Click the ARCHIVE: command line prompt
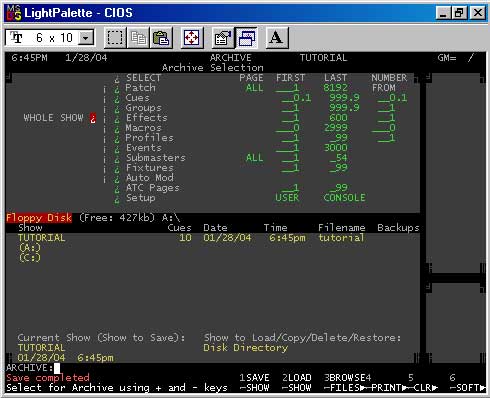The image size is (490, 398). click(x=29, y=368)
